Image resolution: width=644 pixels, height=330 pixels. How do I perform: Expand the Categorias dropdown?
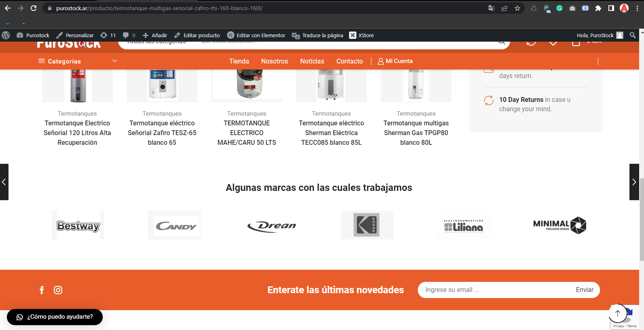tap(78, 61)
